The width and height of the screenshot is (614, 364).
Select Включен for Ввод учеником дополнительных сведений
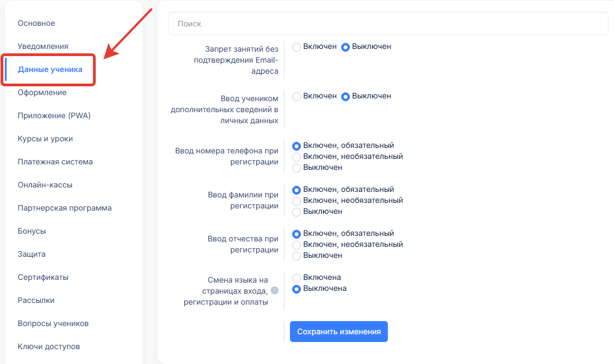click(297, 97)
